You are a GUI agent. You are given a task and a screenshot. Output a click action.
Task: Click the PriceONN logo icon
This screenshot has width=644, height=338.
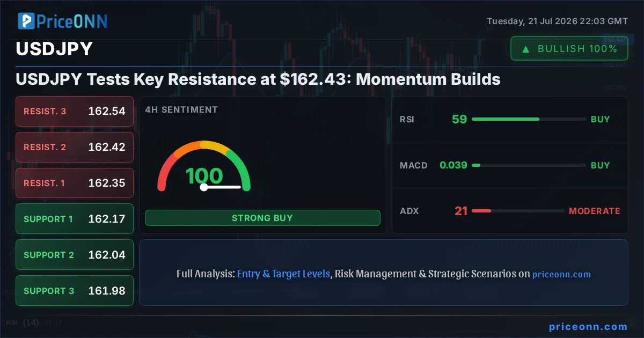click(x=26, y=21)
